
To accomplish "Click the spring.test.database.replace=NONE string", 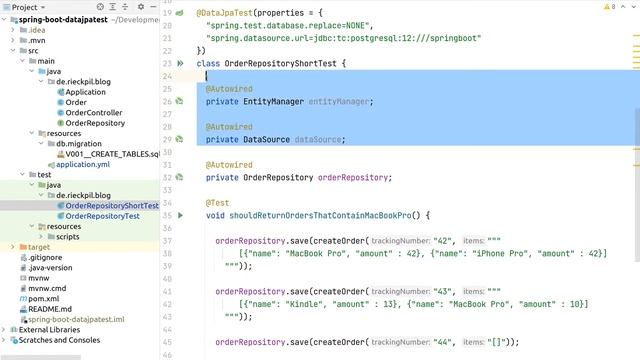I will pos(288,25).
